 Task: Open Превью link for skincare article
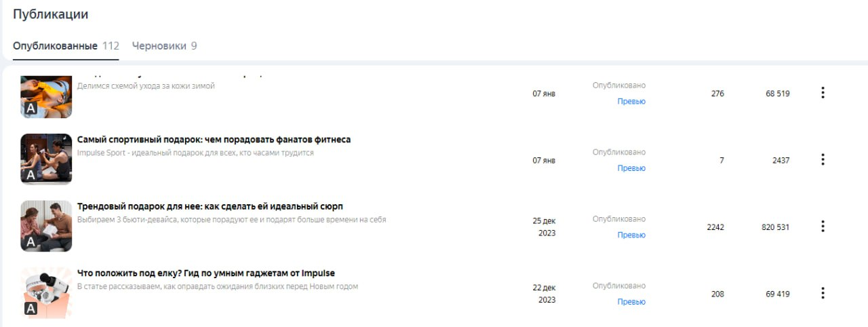[x=631, y=102]
